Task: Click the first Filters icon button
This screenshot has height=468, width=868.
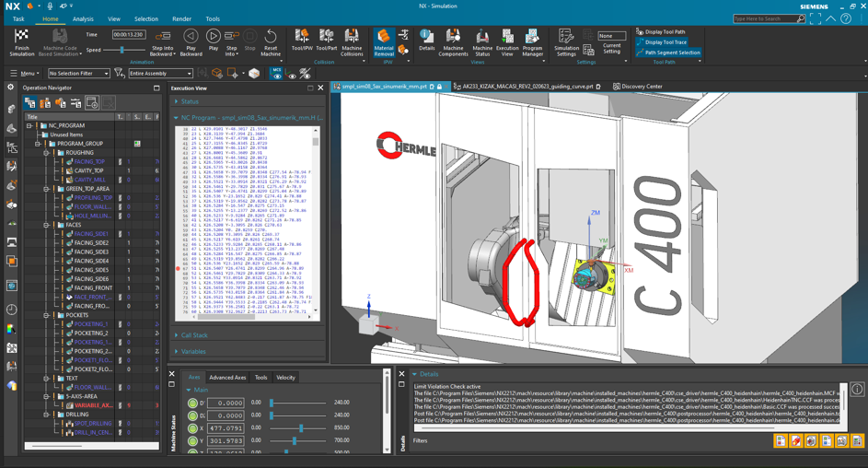Action: (781, 441)
